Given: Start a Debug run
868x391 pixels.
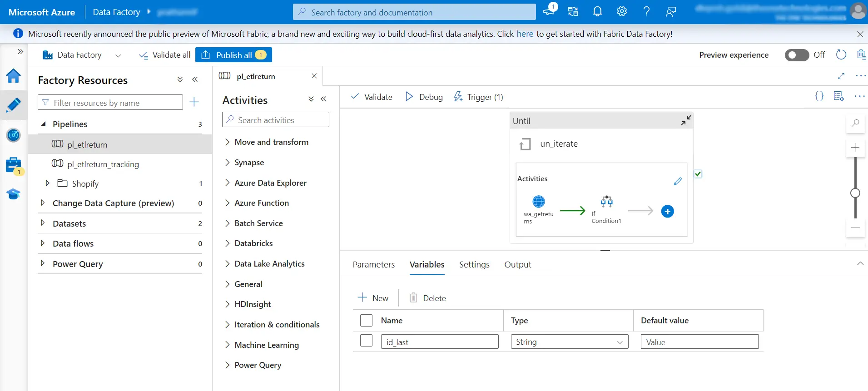Looking at the screenshot, I should [424, 97].
